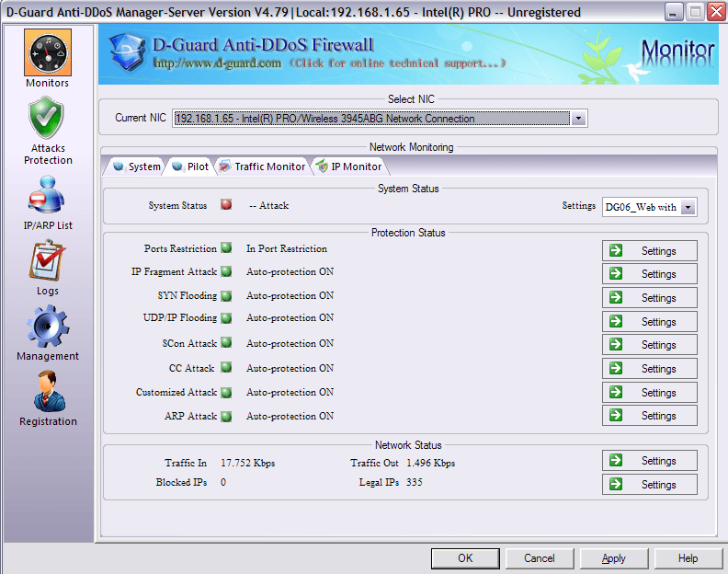The image size is (728, 574).
Task: Click green arrow icon for IP Fragment Attack settings
Action: pyautogui.click(x=616, y=273)
